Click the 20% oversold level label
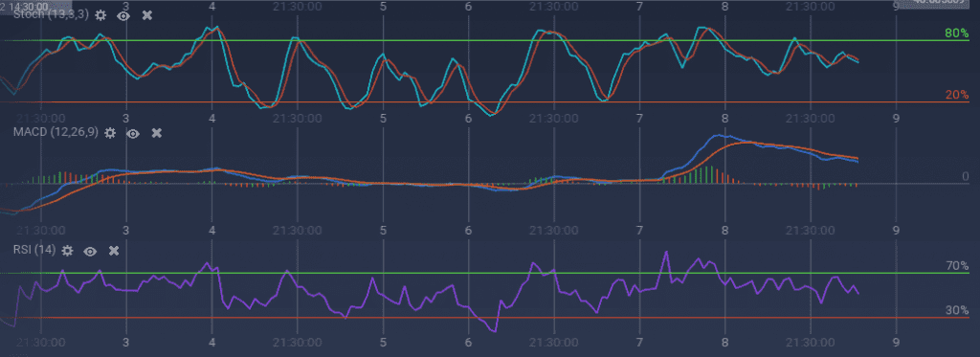 coord(956,95)
